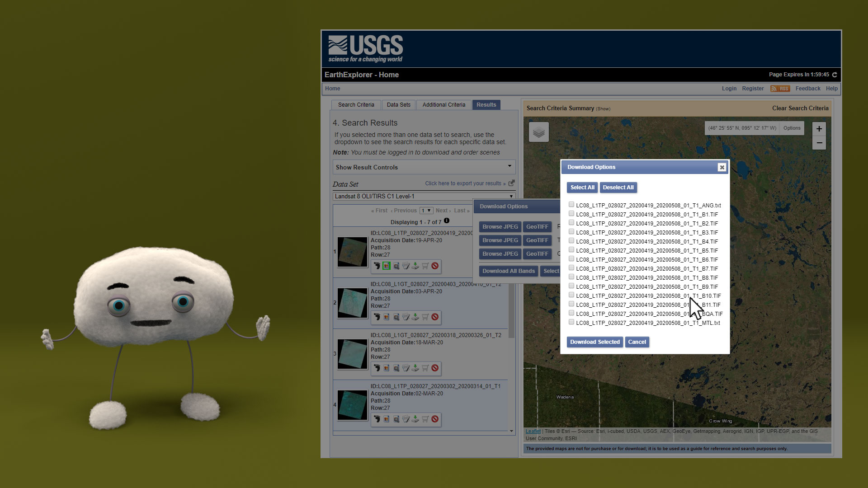Open the results page number dropdown
Image resolution: width=868 pixels, height=488 pixels.
click(426, 211)
